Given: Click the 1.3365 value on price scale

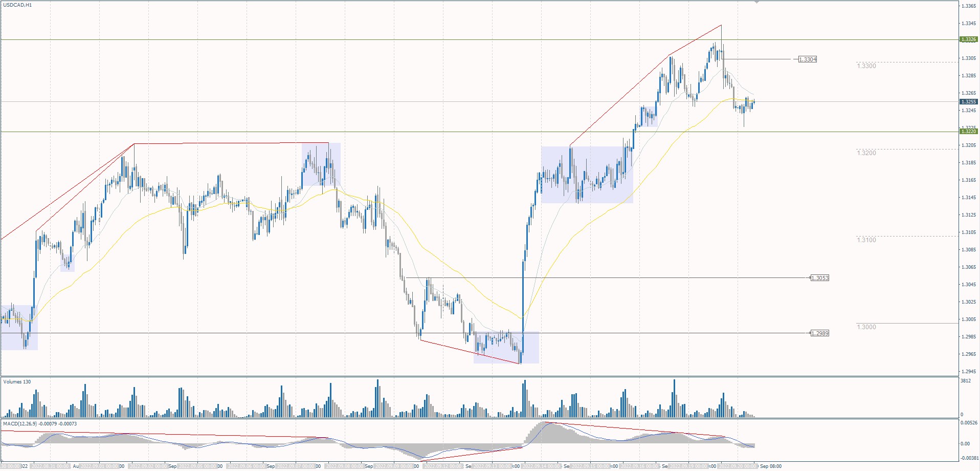Looking at the screenshot, I should pos(969,6).
